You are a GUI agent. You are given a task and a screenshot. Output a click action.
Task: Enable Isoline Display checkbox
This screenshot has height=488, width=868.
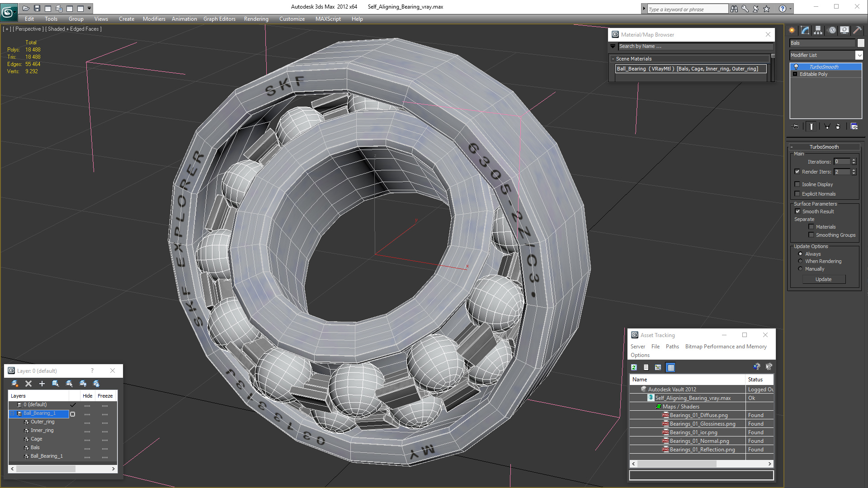tap(797, 184)
